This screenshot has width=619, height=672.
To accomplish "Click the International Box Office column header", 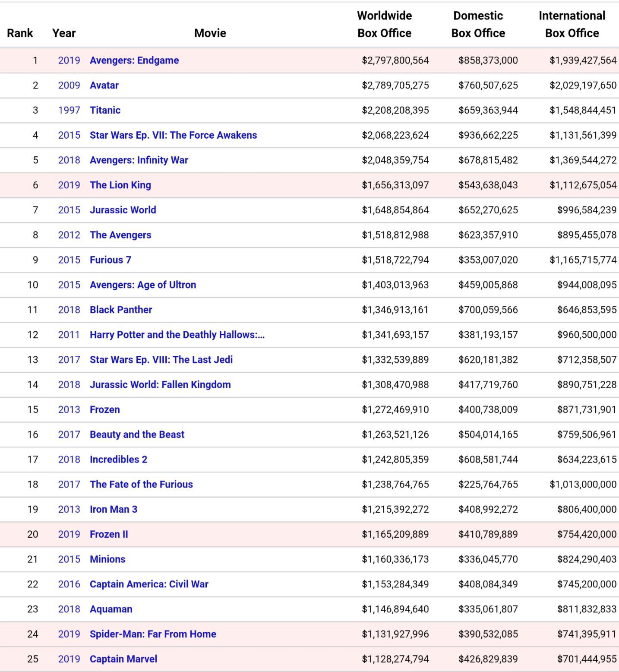I will point(572,25).
